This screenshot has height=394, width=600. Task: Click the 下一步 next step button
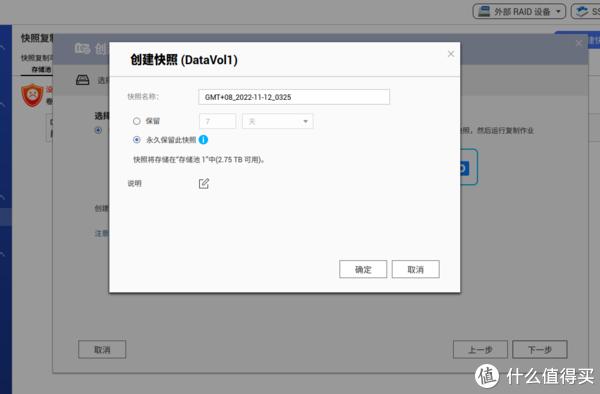[540, 349]
